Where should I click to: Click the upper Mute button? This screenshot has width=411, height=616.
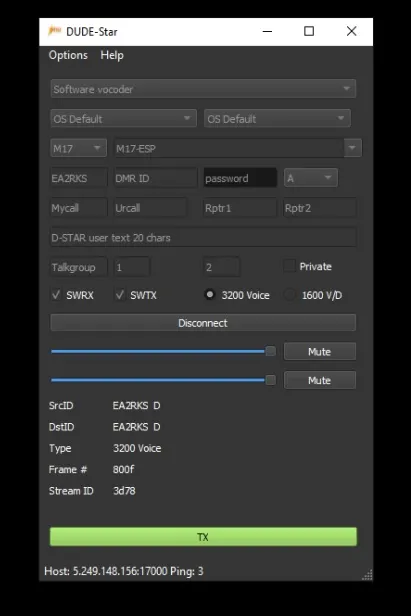(x=320, y=351)
